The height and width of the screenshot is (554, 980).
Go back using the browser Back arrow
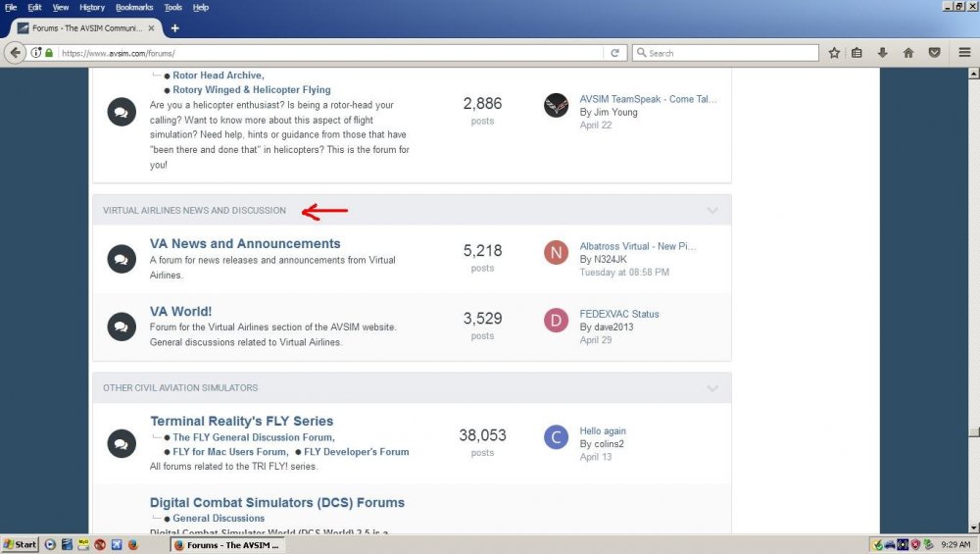[x=15, y=53]
